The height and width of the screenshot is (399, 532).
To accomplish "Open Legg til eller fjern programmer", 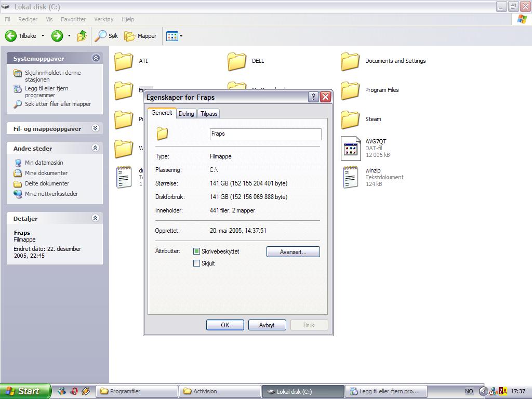I will (x=46, y=91).
